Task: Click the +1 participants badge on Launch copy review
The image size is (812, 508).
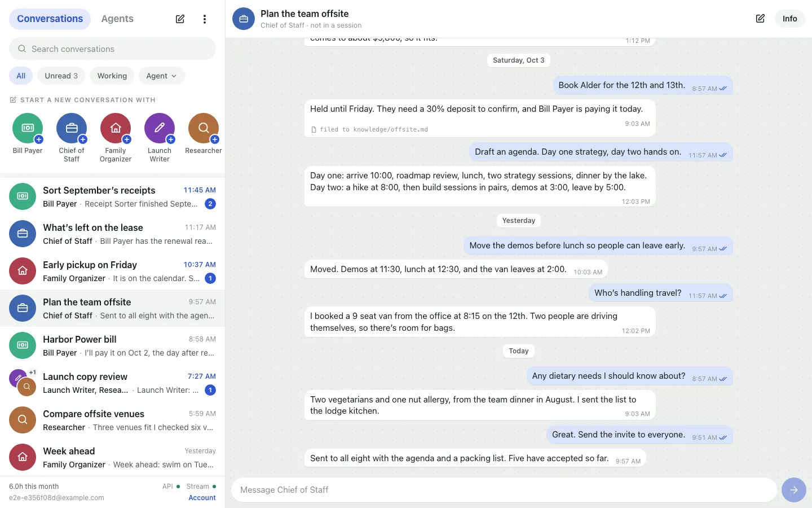Action: coord(32,373)
